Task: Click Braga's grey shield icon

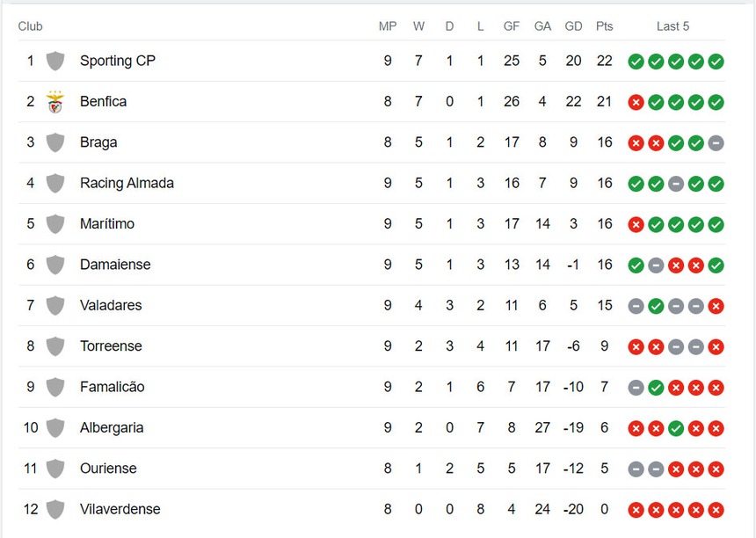Action: [55, 142]
